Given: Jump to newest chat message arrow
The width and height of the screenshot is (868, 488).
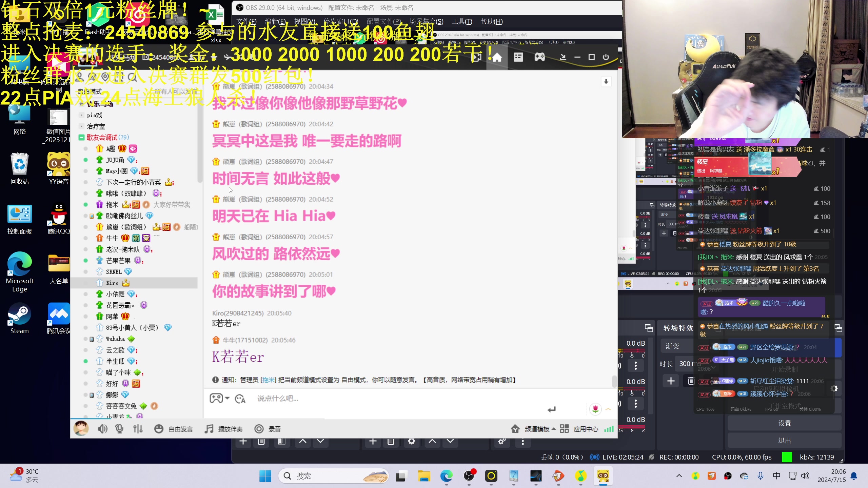Looking at the screenshot, I should [x=606, y=82].
